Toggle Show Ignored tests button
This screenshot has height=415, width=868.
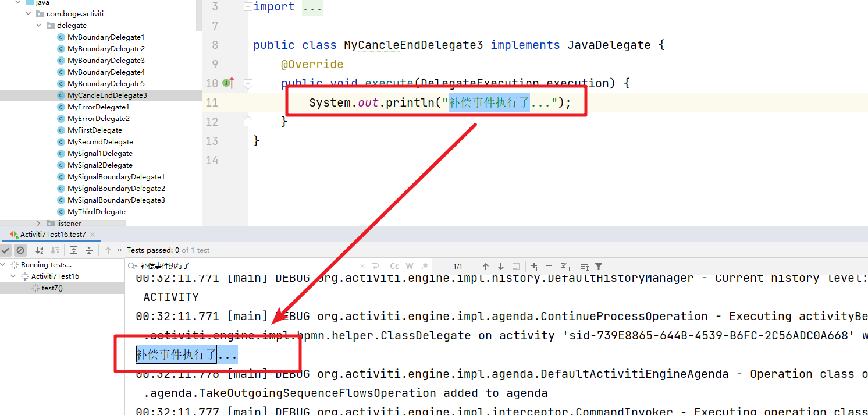pyautogui.click(x=20, y=250)
